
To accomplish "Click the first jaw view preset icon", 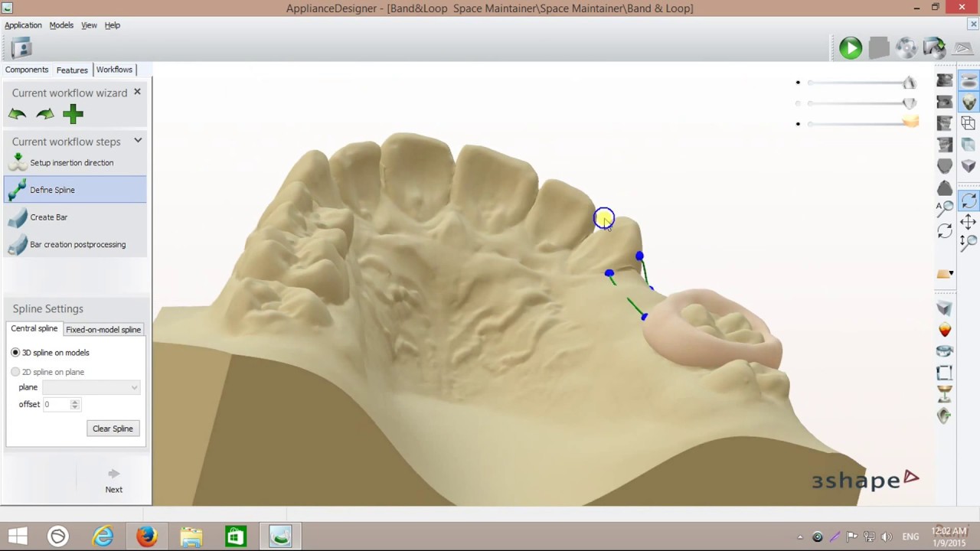I will coord(945,81).
